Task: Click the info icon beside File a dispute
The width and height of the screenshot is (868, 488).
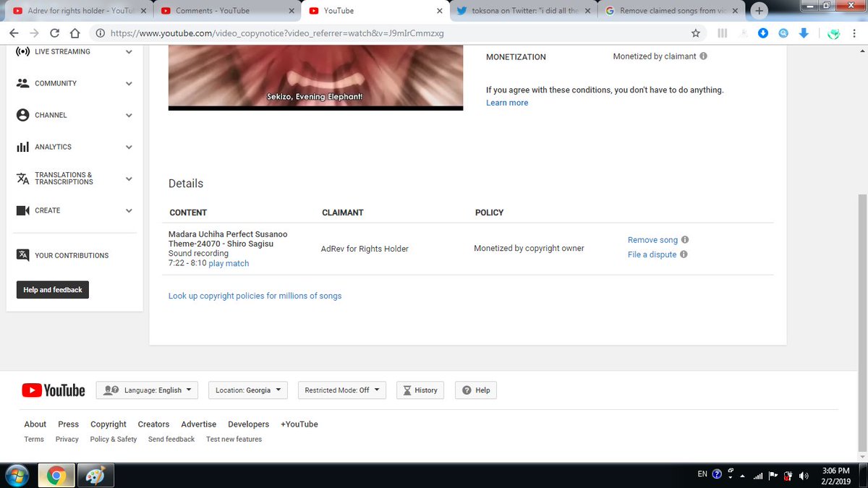Action: point(684,254)
